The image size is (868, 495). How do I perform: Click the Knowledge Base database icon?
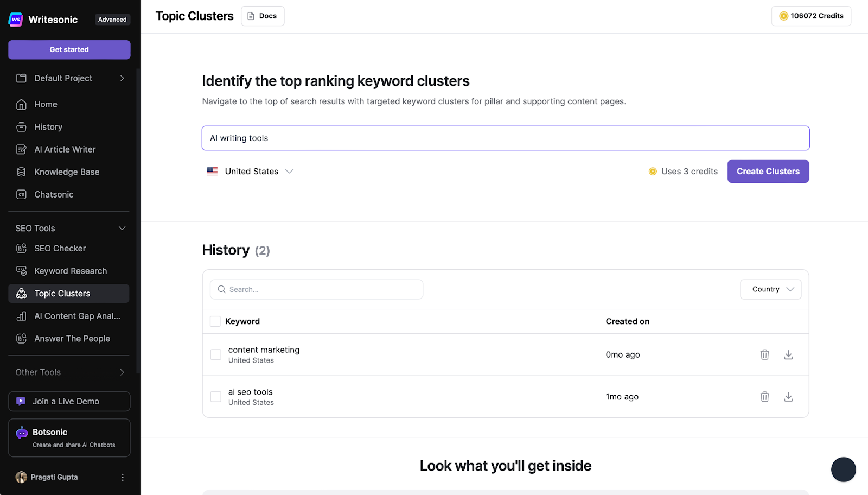click(x=22, y=172)
